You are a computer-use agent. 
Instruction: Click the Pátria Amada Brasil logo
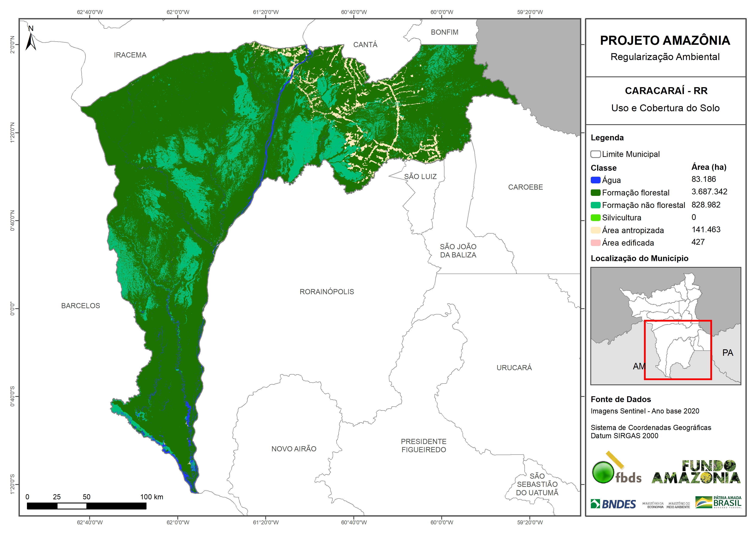click(x=719, y=502)
